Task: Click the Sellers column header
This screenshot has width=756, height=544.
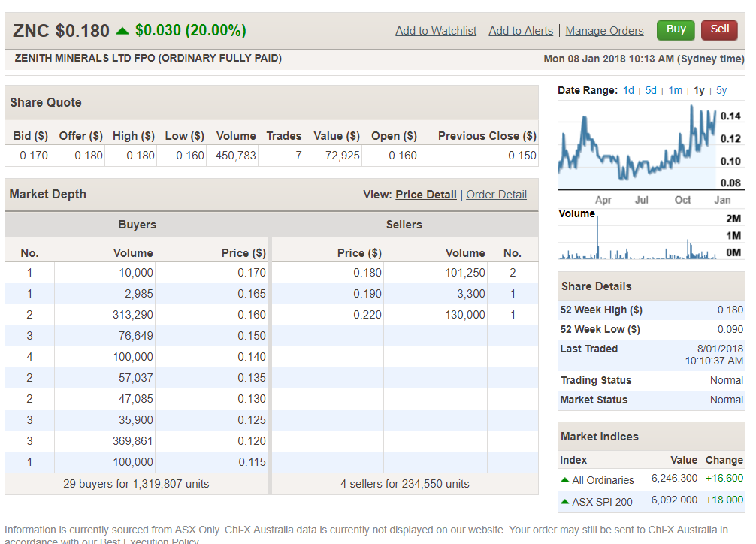Action: [x=404, y=225]
